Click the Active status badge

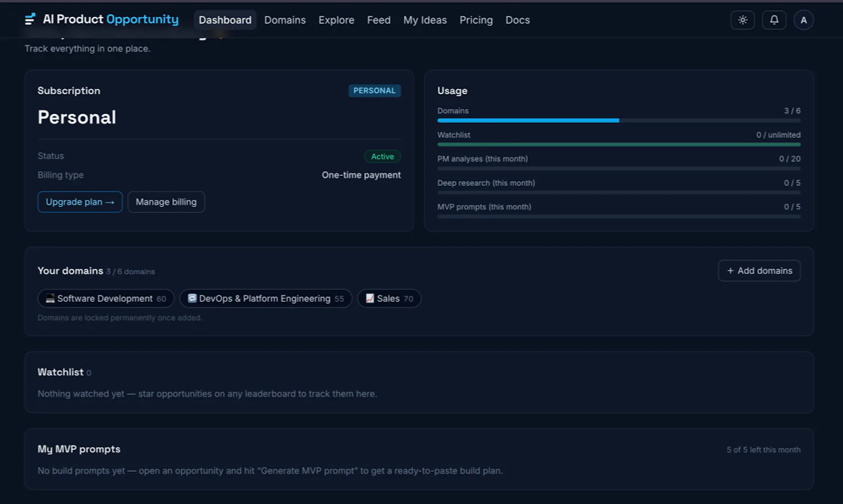click(383, 156)
